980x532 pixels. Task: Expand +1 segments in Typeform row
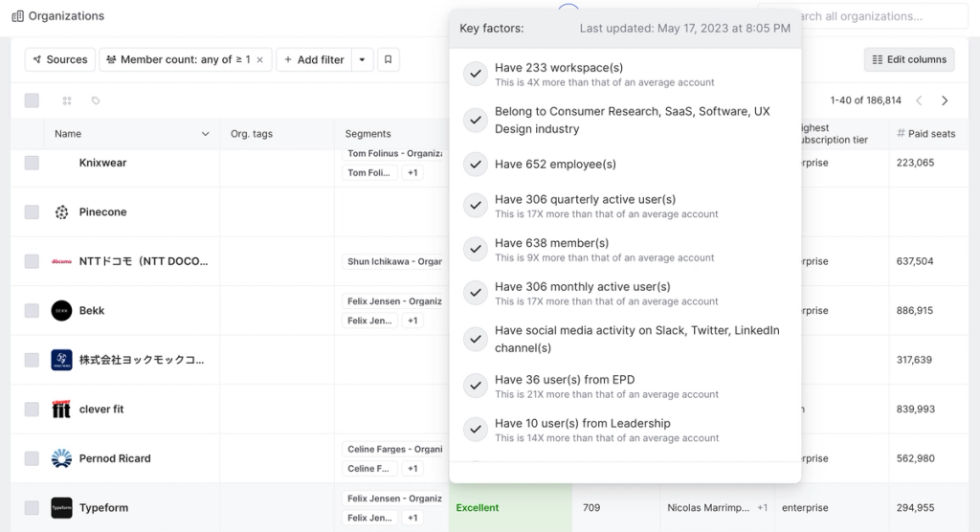coord(412,518)
